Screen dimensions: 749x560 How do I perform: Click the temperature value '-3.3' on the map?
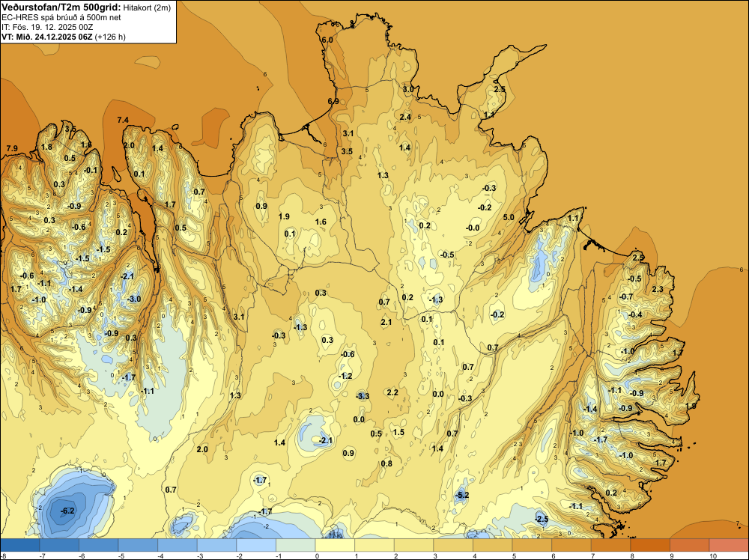363,396
